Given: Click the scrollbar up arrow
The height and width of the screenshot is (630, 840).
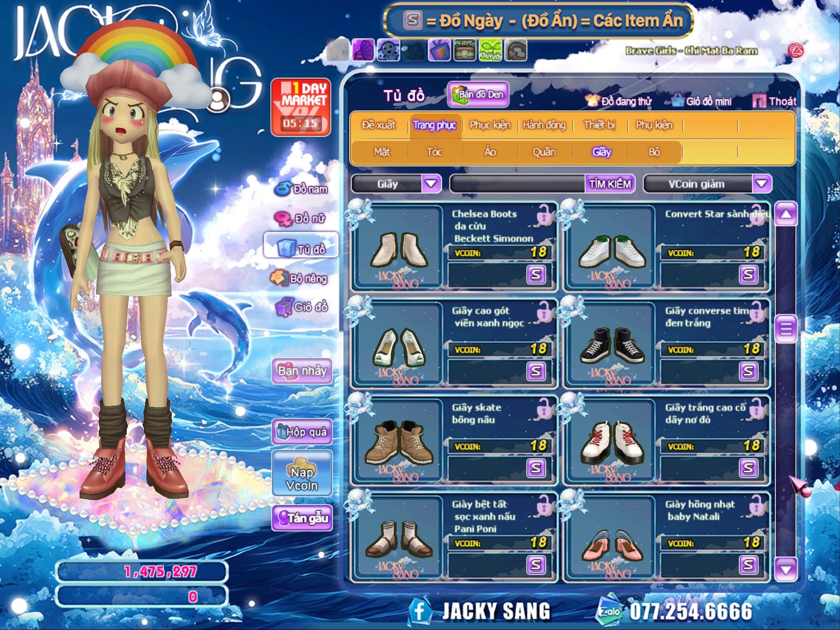Looking at the screenshot, I should (x=785, y=214).
